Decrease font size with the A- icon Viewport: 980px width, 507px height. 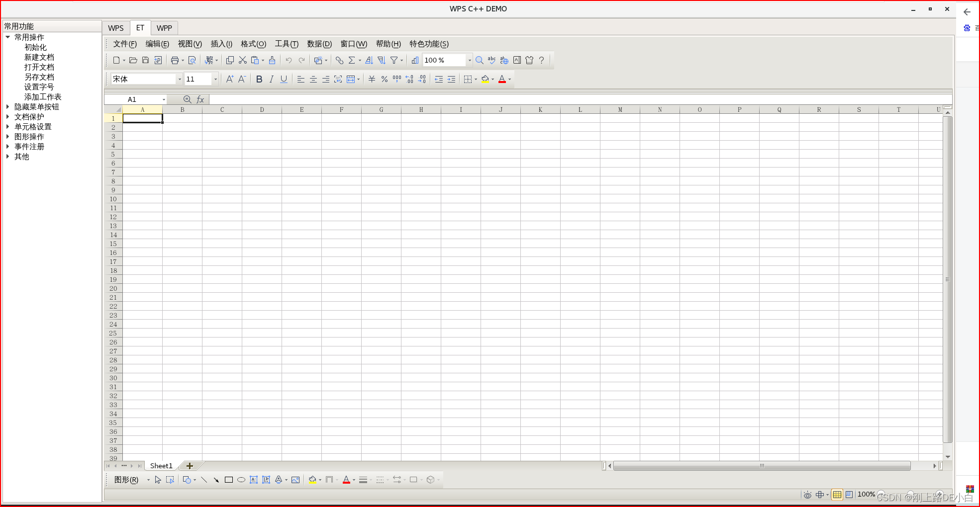coord(242,79)
